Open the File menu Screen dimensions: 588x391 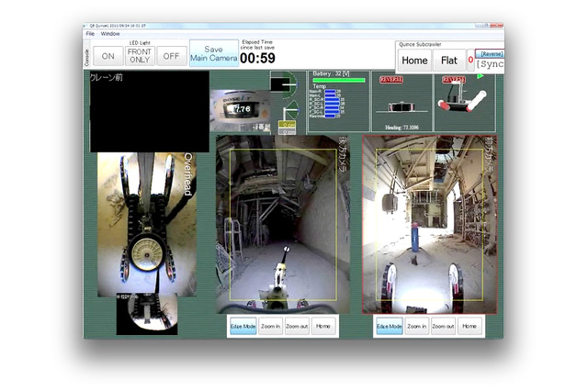[90, 33]
